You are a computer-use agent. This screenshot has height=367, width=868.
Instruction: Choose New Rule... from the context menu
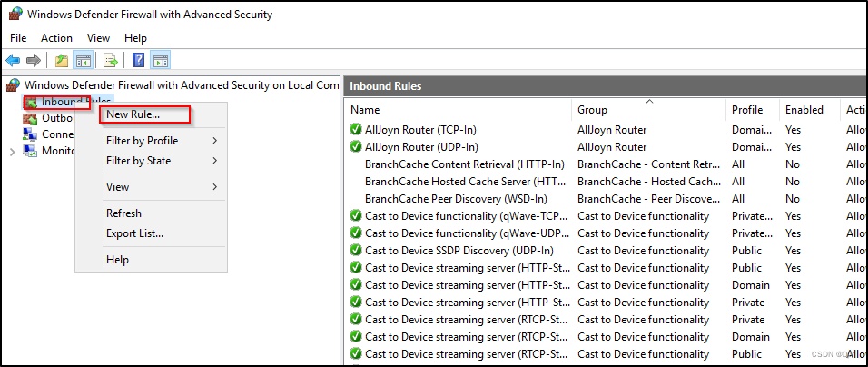133,114
